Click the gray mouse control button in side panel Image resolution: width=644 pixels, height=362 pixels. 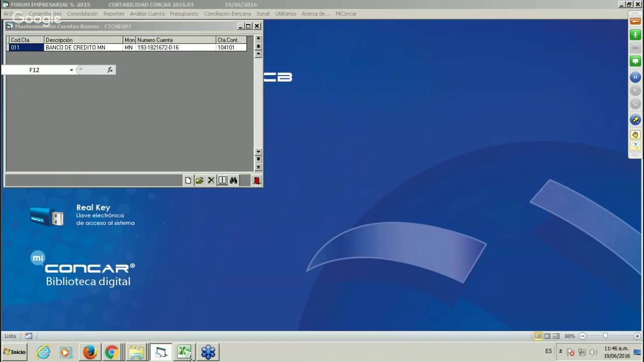coord(635,90)
